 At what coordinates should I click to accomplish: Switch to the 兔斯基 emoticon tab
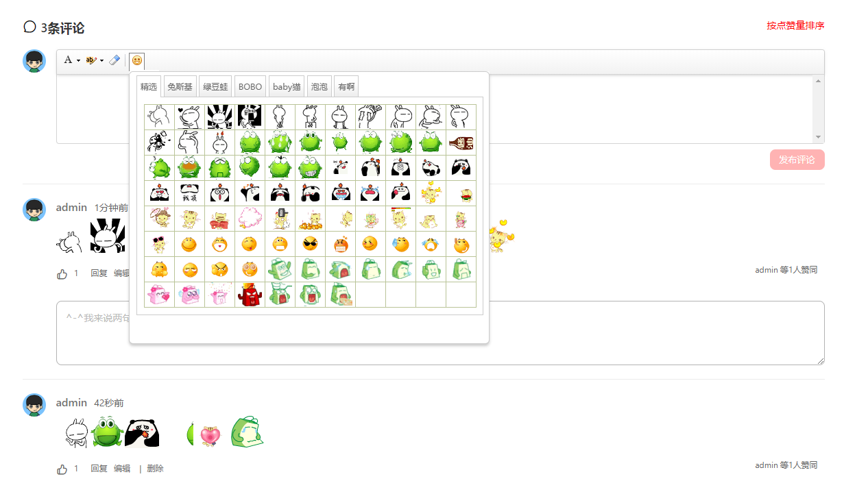tap(180, 86)
